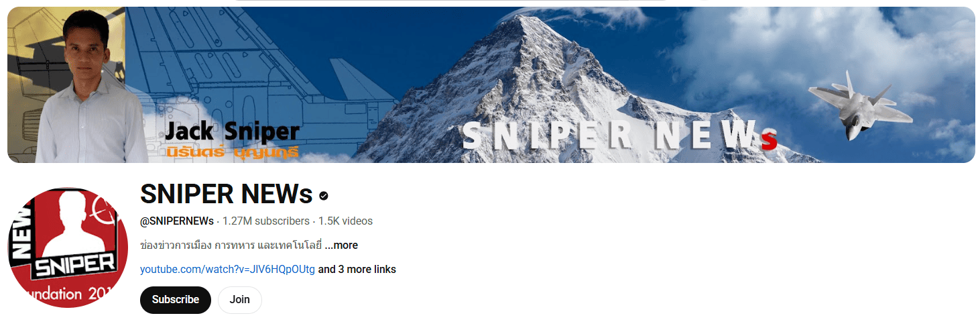Click the 1.5K videos count

(345, 221)
